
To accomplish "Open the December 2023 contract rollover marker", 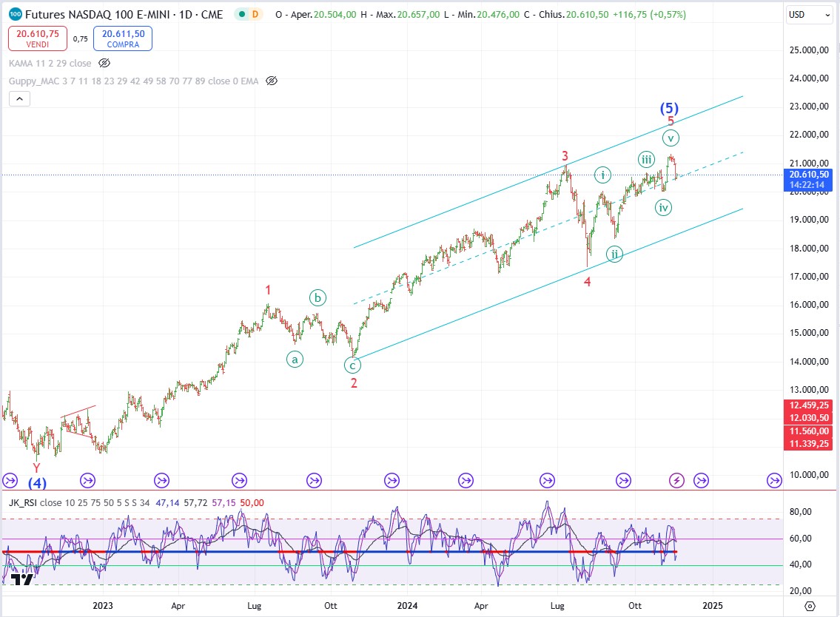I will 392,480.
